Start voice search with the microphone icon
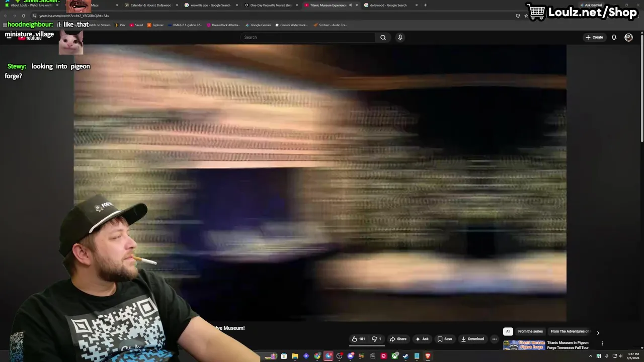 click(400, 37)
